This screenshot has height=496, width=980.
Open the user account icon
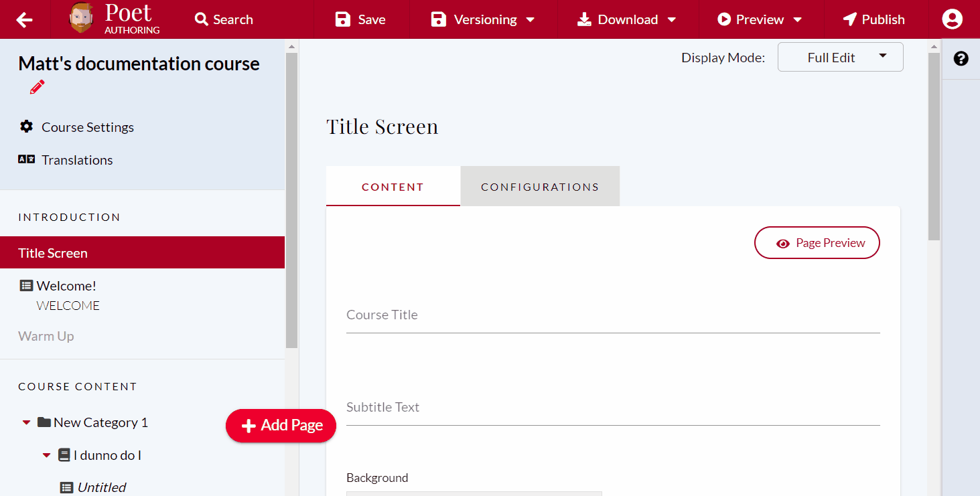point(952,19)
